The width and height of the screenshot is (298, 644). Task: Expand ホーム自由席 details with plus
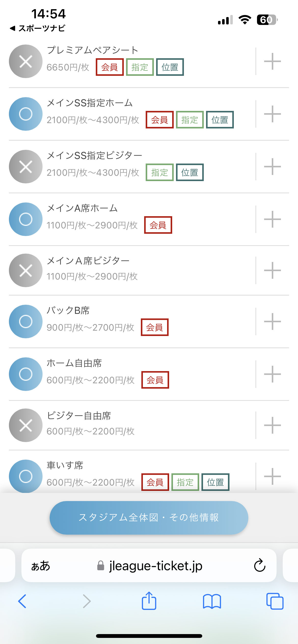pyautogui.click(x=272, y=374)
